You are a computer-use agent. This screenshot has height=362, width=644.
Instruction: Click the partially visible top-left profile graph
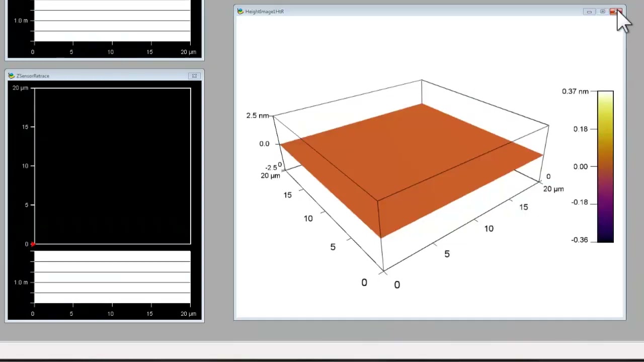point(113,21)
